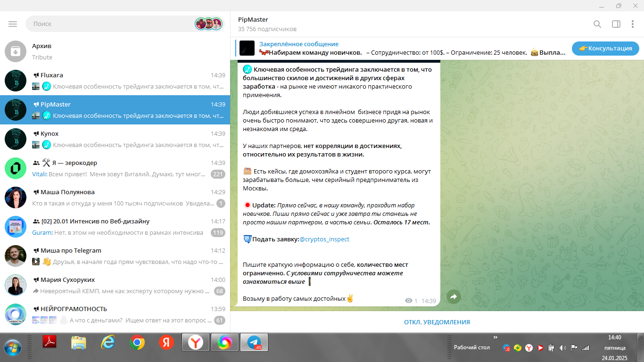The height and width of the screenshot is (362, 644).
Task: Click the Консультация button
Action: pos(605,48)
